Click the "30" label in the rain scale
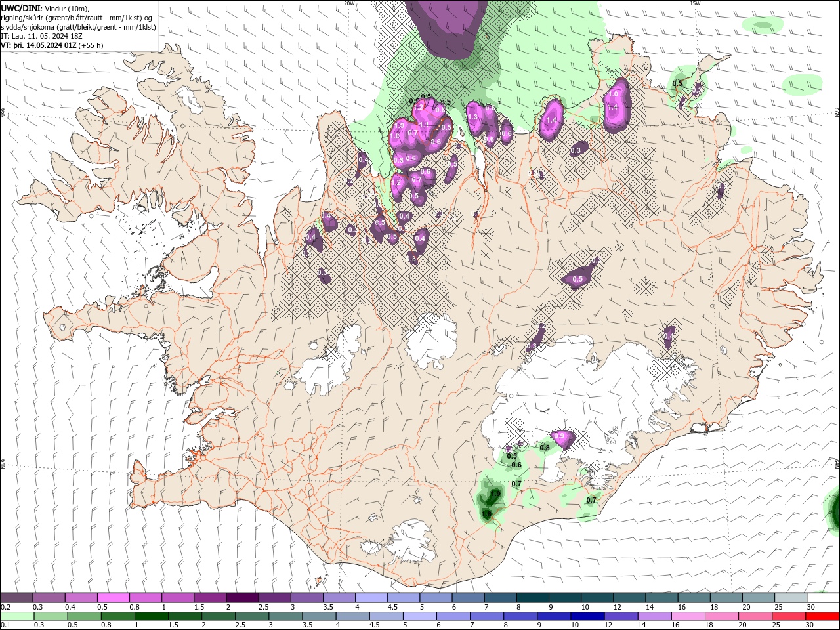 [x=810, y=625]
